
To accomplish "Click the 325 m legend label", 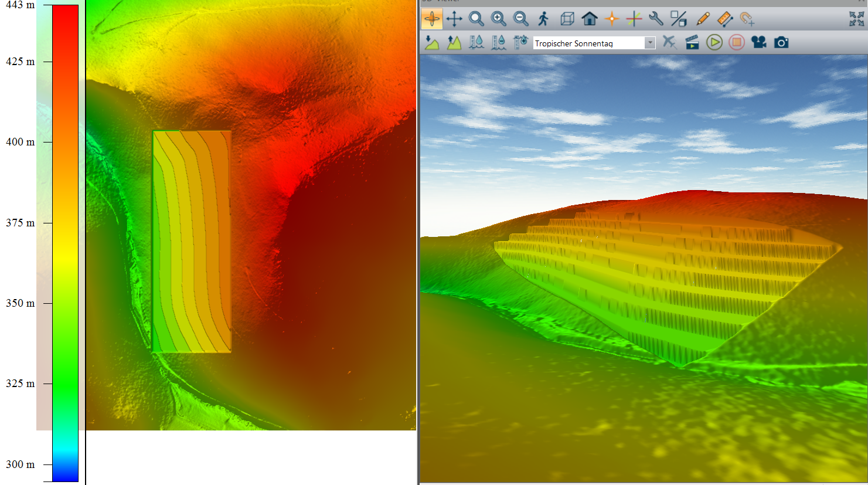I will pyautogui.click(x=20, y=384).
